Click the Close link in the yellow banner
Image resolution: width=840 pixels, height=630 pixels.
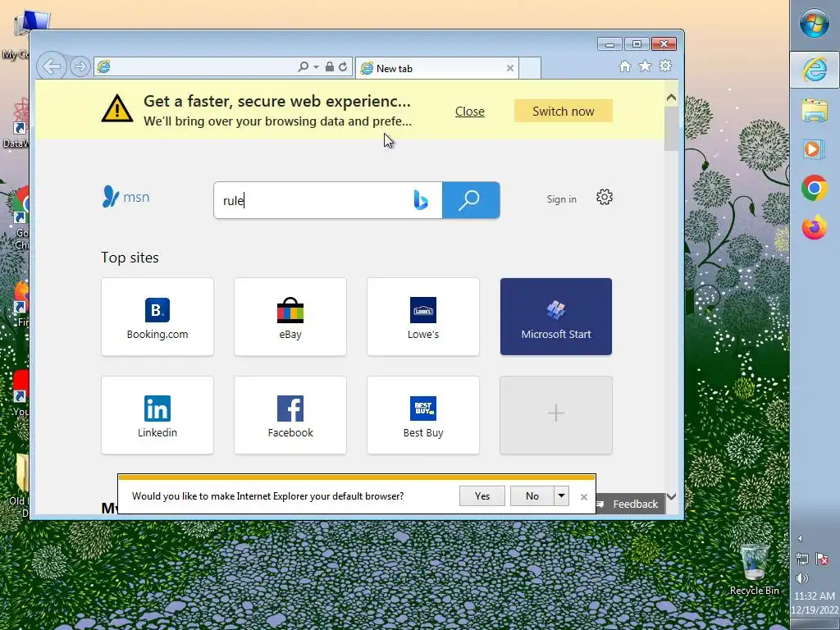[470, 112]
